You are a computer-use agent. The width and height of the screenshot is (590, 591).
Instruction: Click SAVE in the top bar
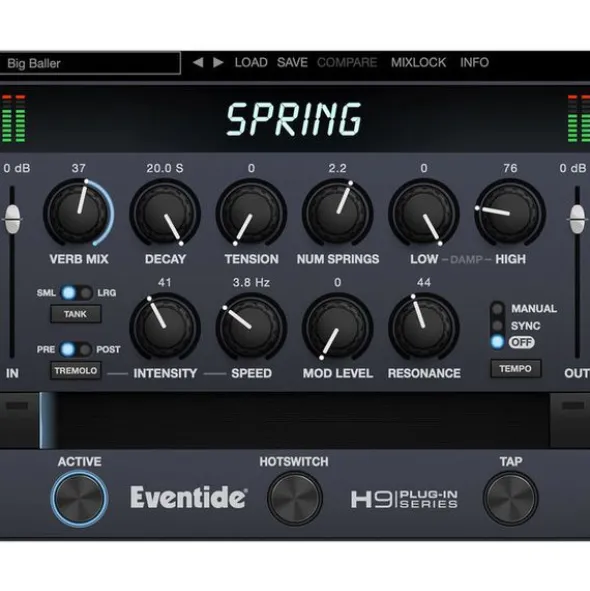[x=292, y=62]
